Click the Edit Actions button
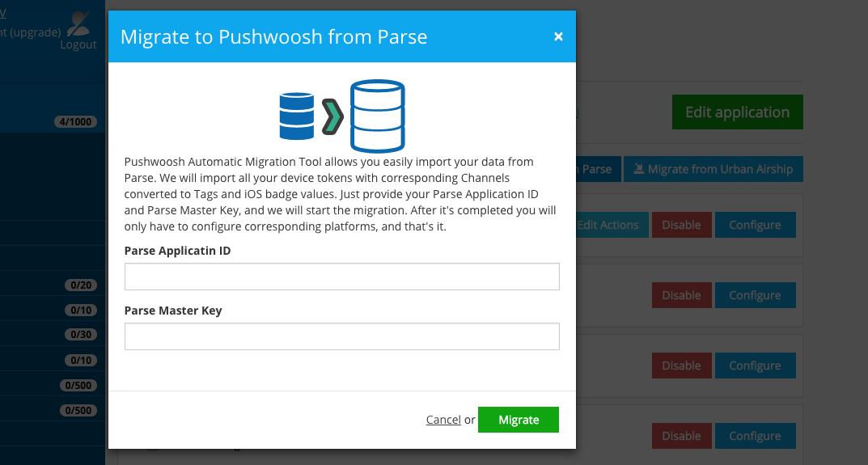This screenshot has height=465, width=868. (x=612, y=225)
